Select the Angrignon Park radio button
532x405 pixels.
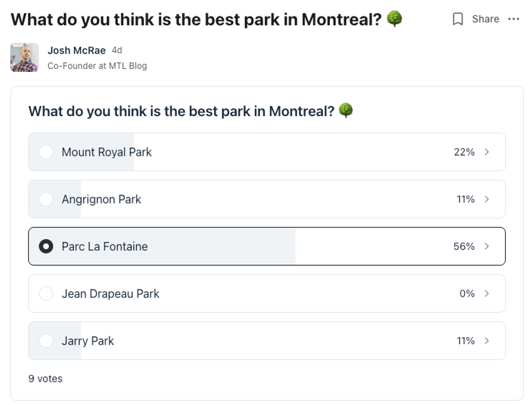[x=46, y=199]
